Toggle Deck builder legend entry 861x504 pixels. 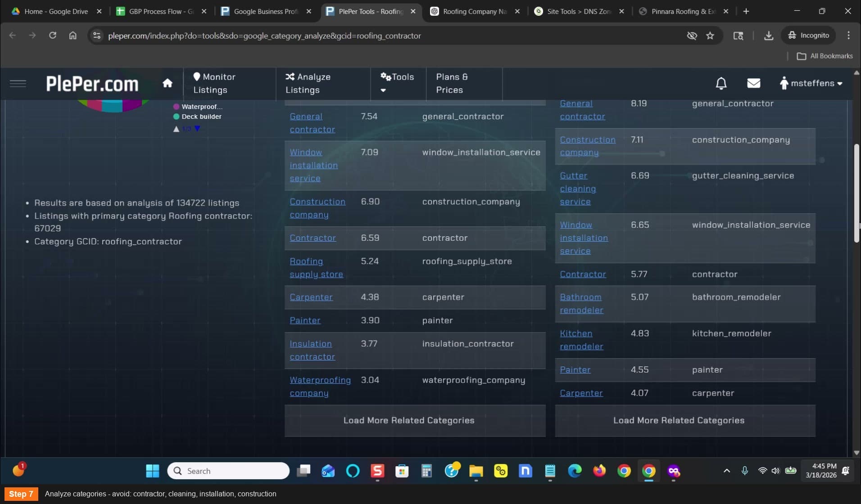click(x=197, y=117)
